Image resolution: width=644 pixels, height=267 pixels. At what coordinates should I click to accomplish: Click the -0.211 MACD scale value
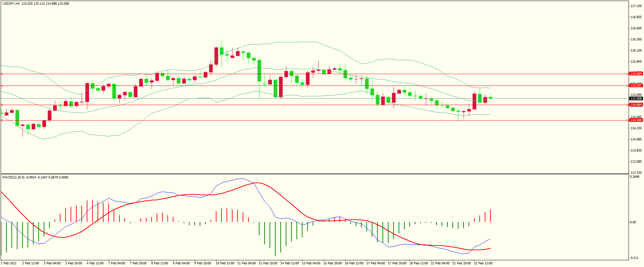(635, 258)
